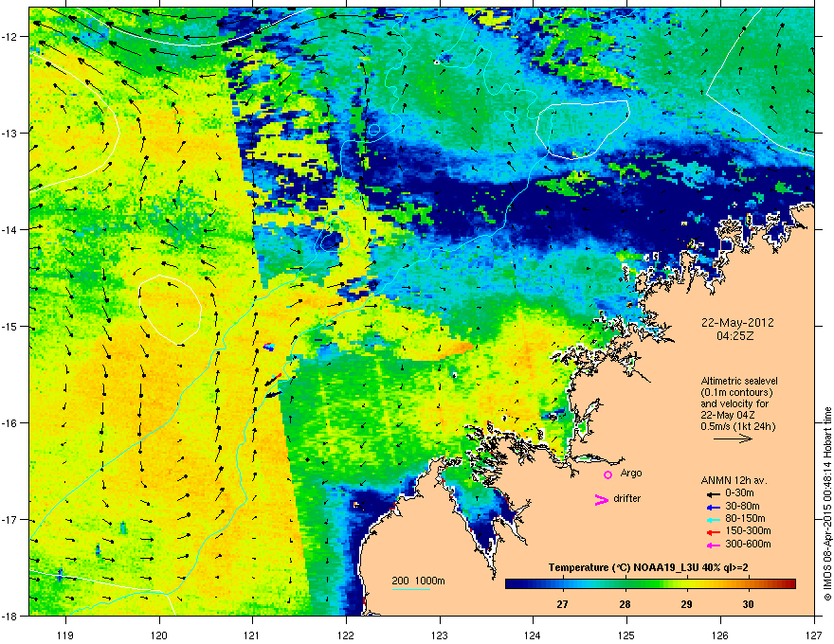834x644 pixels.
Task: Click the '0.5m/s (1kt 24h)' scale text
Action: 737,426
